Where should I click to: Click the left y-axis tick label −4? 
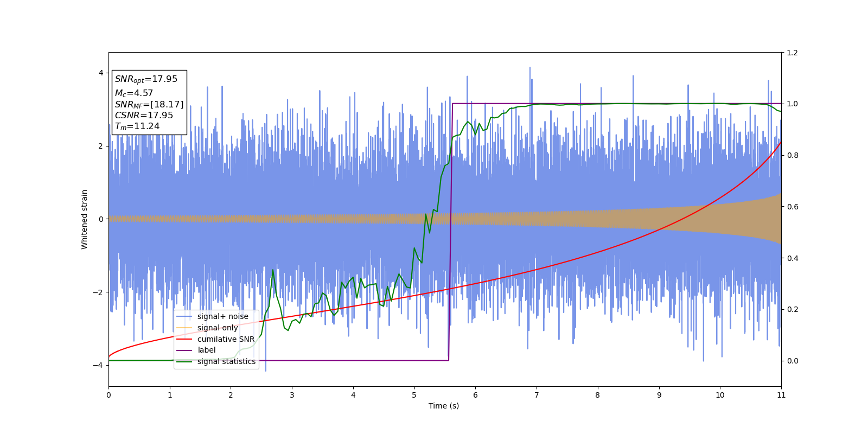[98, 365]
